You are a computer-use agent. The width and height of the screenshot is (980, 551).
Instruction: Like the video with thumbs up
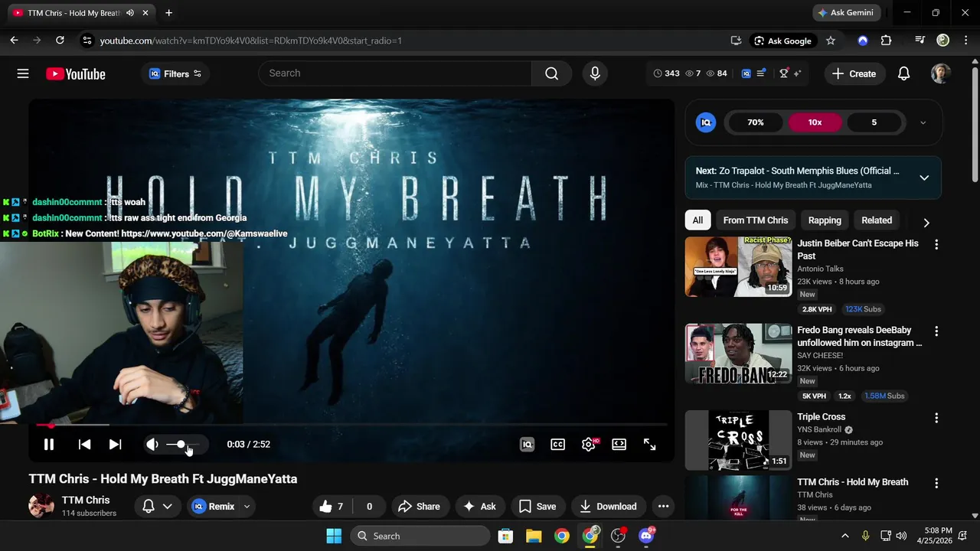[331, 506]
